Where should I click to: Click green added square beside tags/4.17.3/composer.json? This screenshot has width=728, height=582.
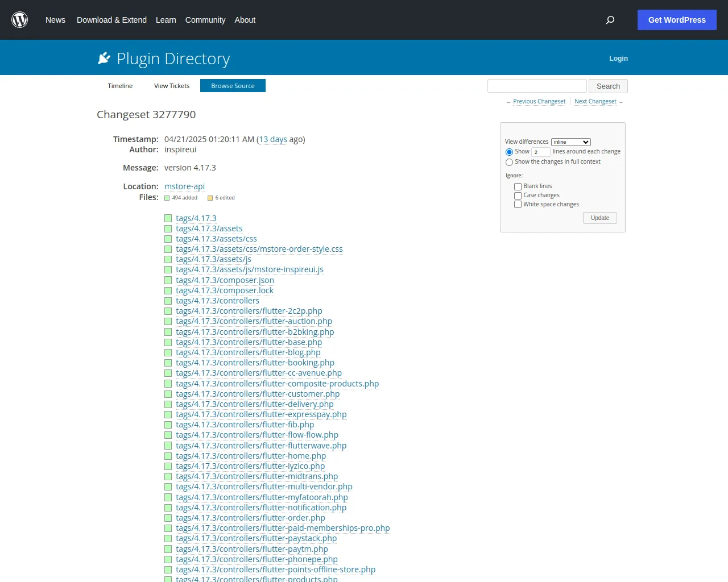pyautogui.click(x=168, y=280)
